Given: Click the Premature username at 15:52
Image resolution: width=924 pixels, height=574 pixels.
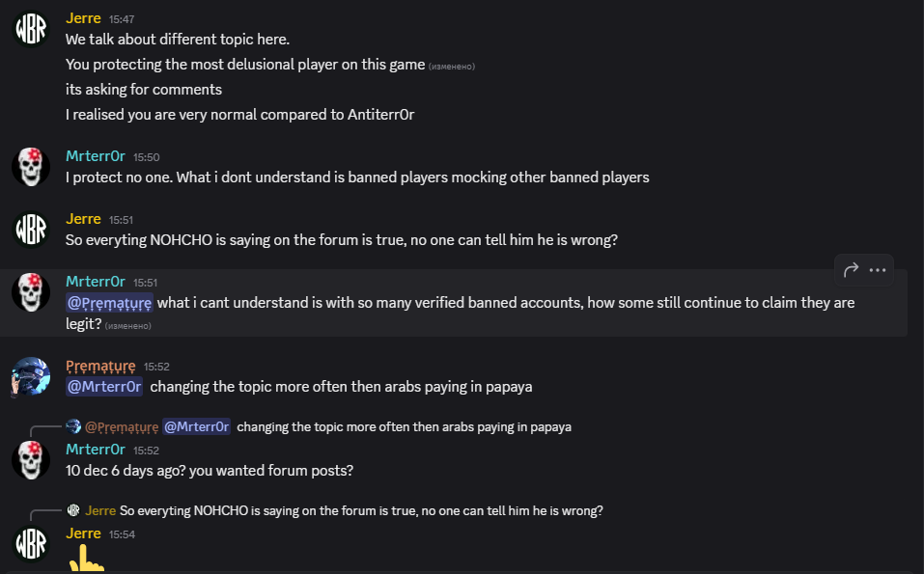Looking at the screenshot, I should tap(100, 366).
